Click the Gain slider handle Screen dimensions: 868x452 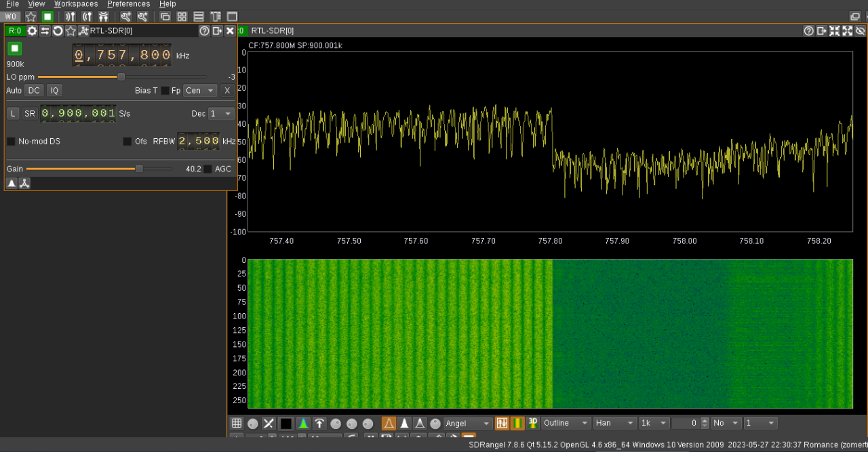pos(139,169)
